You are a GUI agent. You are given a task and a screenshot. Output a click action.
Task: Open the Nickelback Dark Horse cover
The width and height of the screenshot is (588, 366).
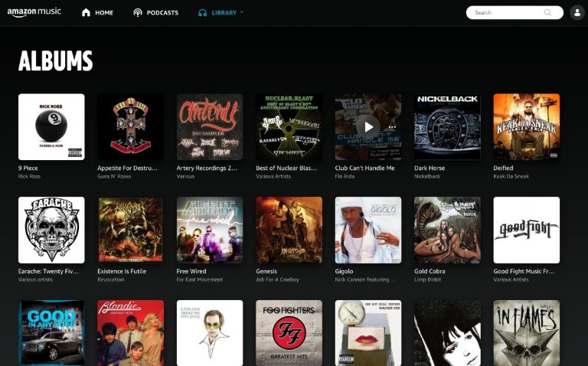point(447,127)
